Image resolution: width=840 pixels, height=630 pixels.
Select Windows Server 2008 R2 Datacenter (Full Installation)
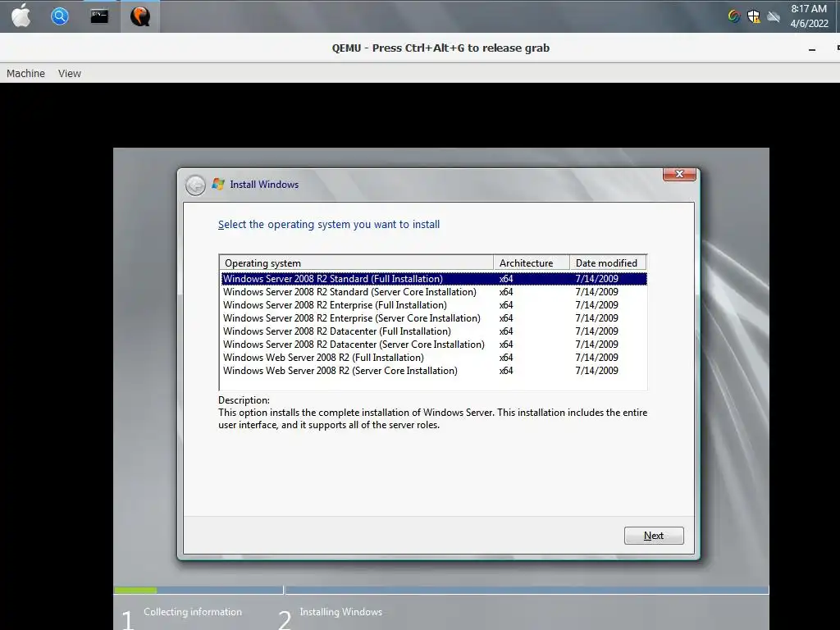point(434,331)
